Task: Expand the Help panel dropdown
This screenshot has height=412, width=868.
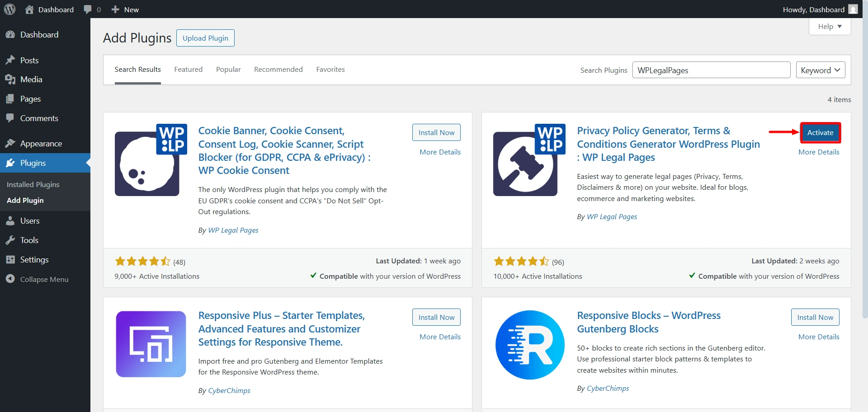Action: (x=830, y=27)
